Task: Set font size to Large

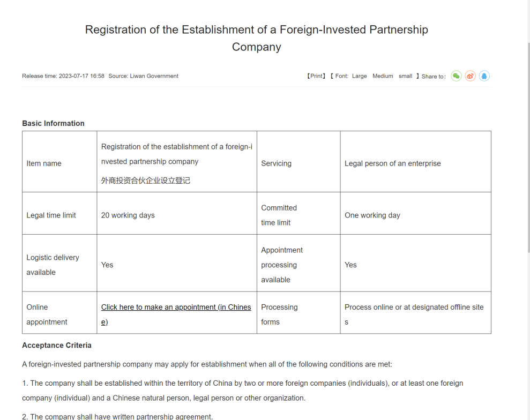Action: click(x=359, y=76)
